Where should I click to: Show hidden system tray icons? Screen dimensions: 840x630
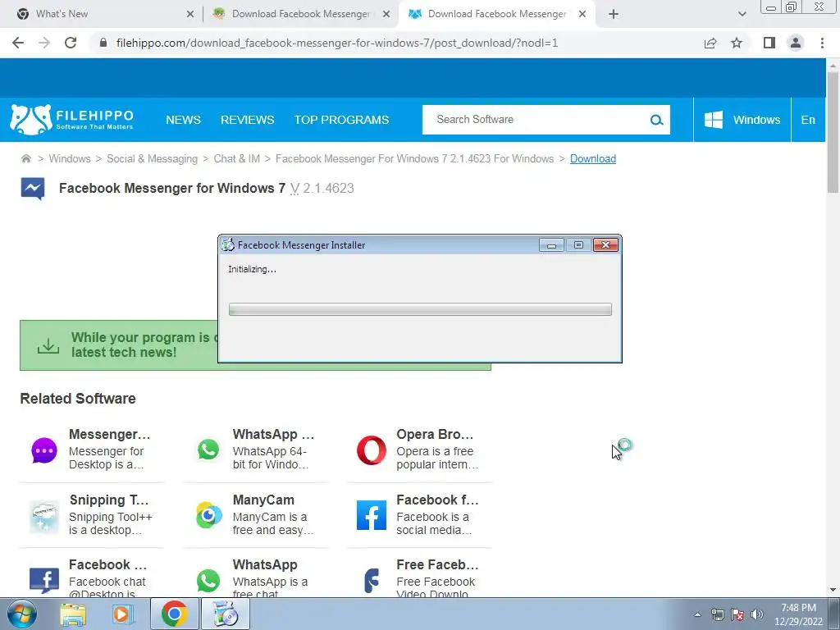tap(697, 614)
